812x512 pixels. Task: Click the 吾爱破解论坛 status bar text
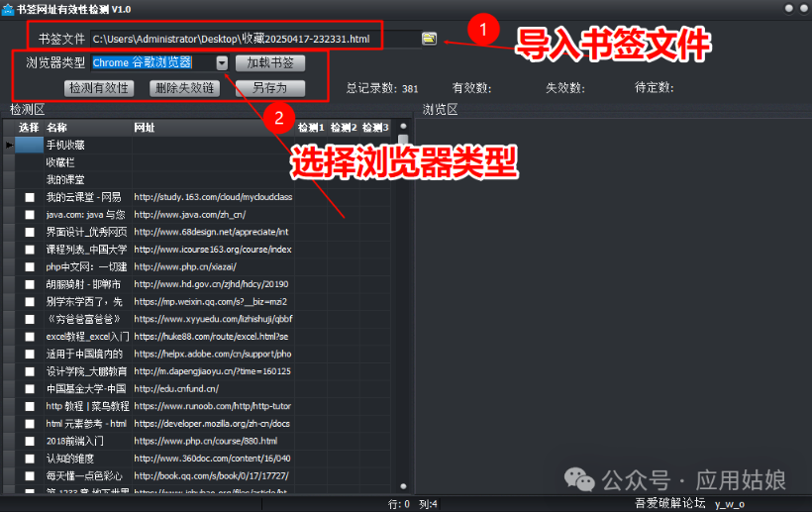click(x=670, y=503)
